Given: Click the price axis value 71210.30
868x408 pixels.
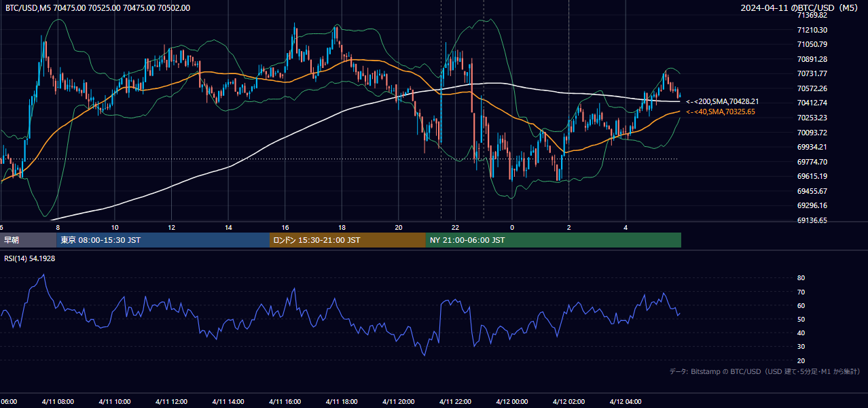Looking at the screenshot, I should click(812, 30).
